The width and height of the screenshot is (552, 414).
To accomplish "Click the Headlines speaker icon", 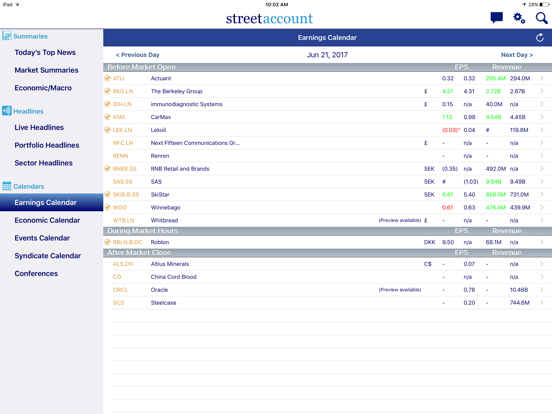I will pos(7,111).
